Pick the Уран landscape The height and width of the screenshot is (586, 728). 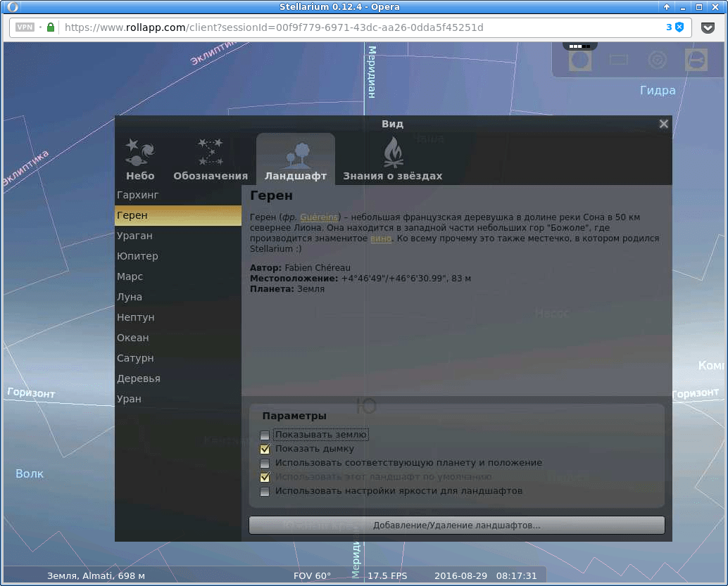[178, 399]
